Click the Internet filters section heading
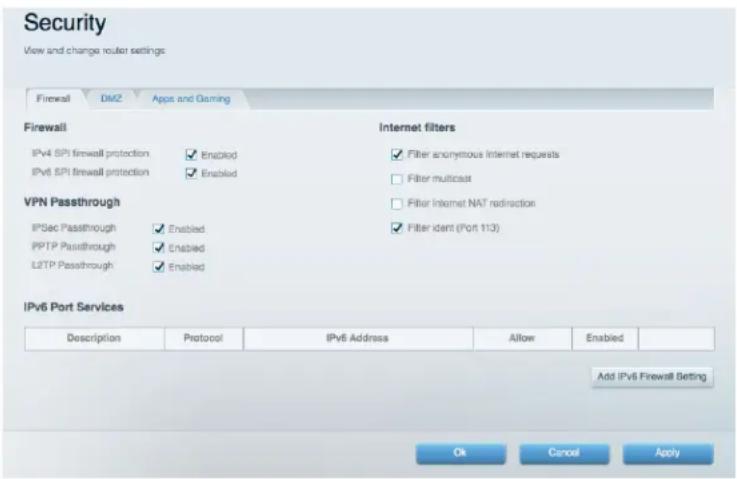 (417, 127)
